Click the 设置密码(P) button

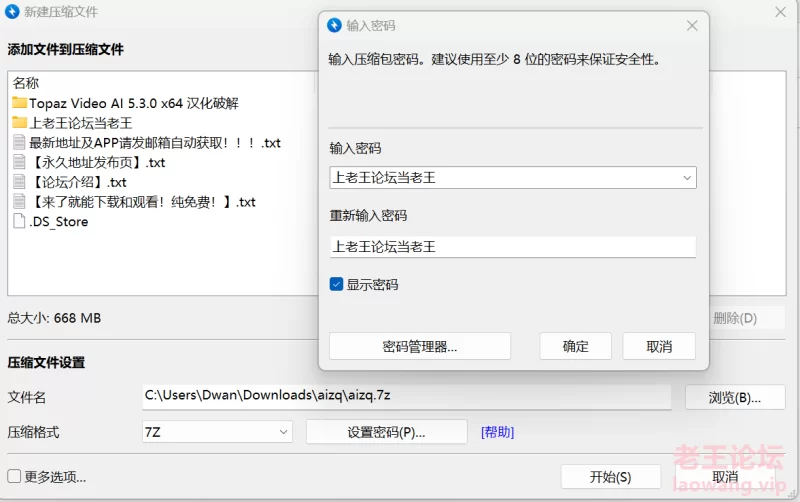[386, 432]
